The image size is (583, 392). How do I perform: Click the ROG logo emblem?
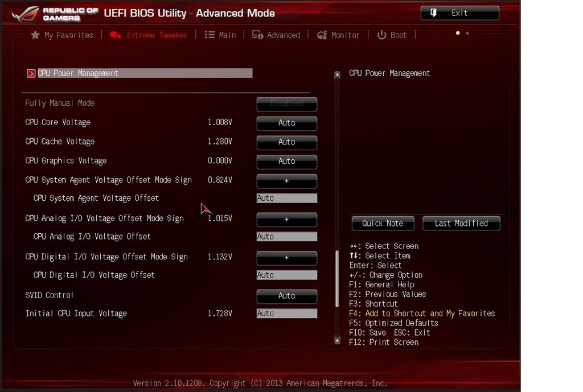25,14
